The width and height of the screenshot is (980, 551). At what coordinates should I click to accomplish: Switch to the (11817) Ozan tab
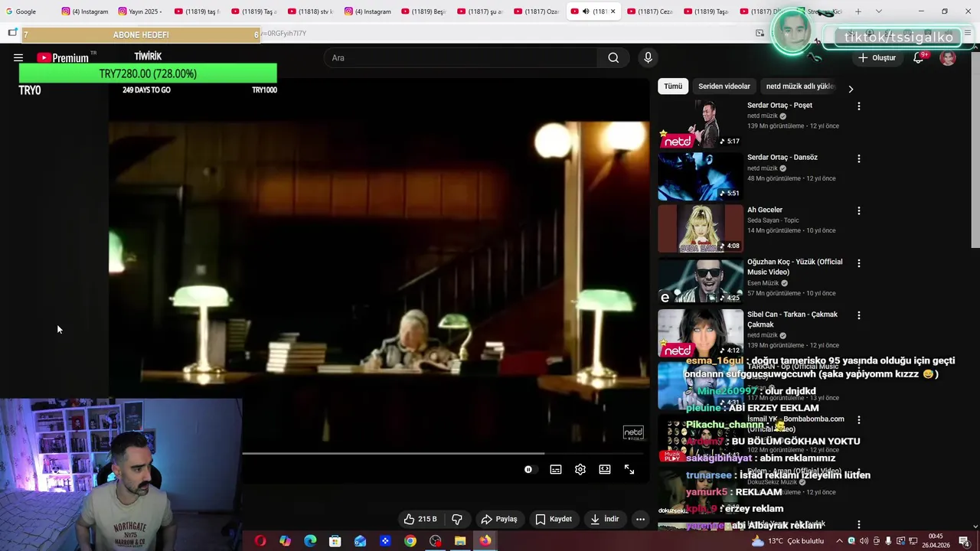536,11
